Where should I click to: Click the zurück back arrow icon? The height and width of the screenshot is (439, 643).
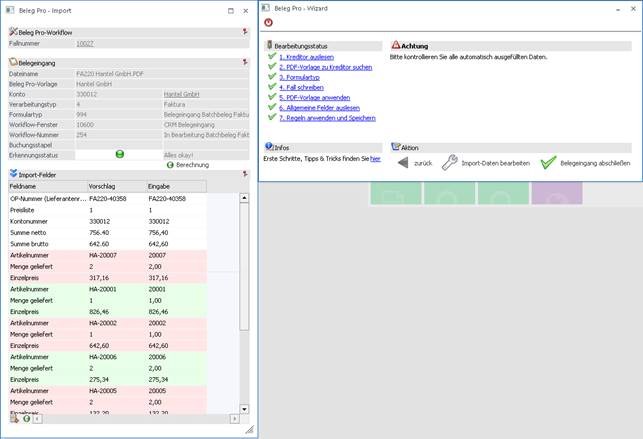pos(403,163)
